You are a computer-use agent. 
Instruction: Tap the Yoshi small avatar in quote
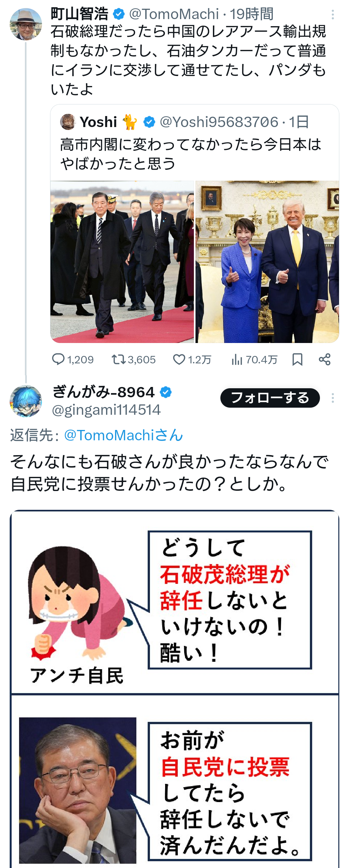coord(68,122)
